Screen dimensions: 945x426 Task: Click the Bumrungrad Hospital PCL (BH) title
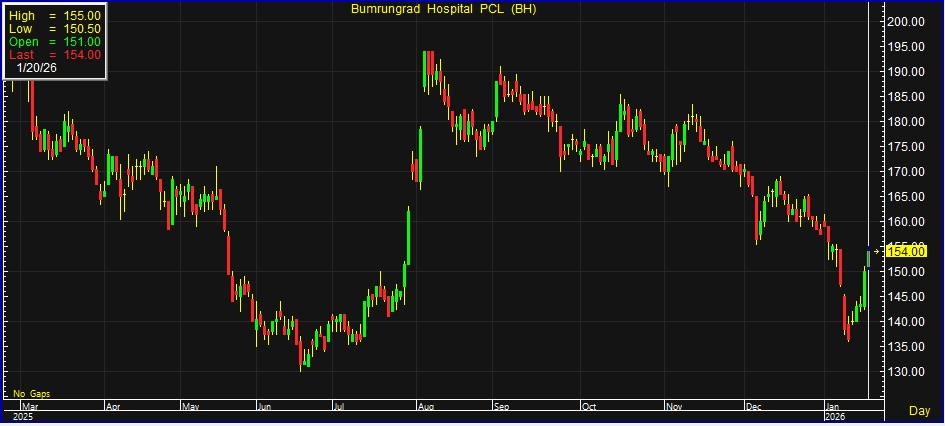tap(441, 9)
